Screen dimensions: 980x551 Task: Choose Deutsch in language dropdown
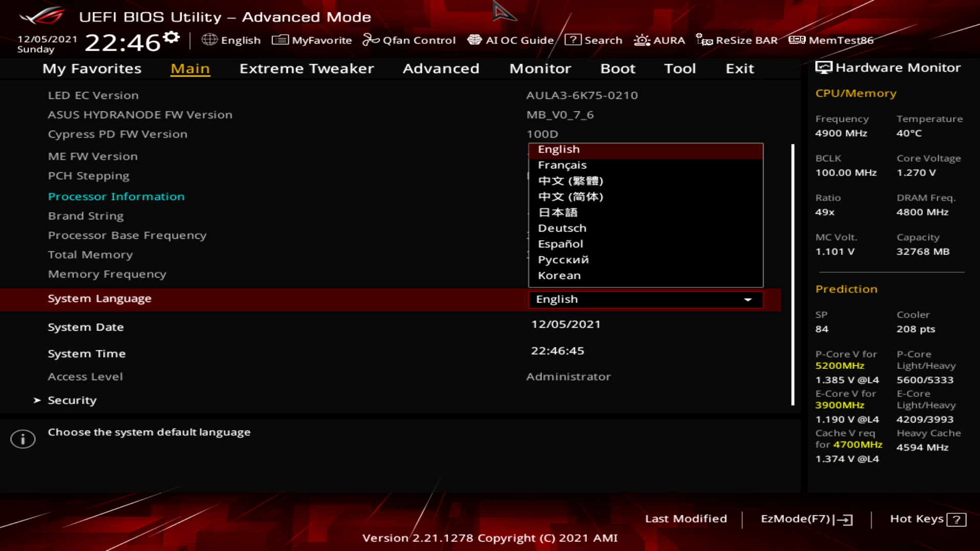click(562, 229)
